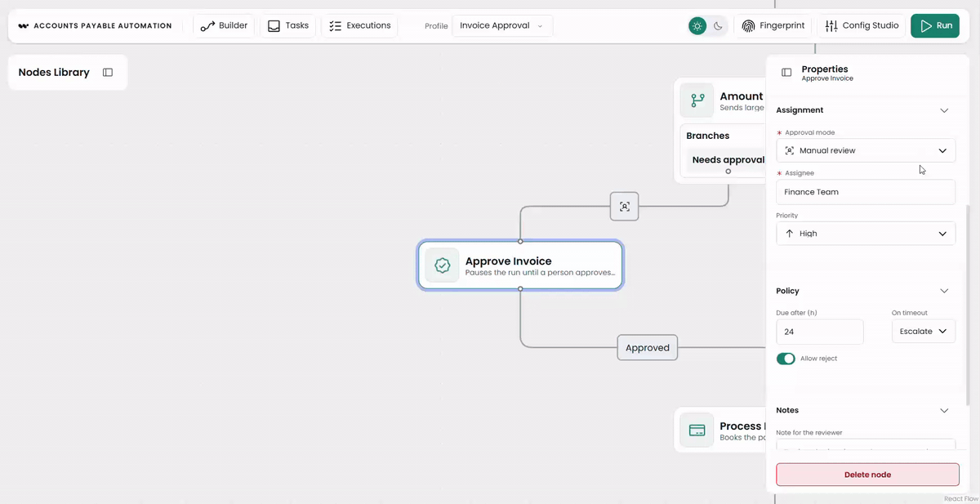The image size is (980, 504).
Task: Open the Invoice Approval profile dropdown
Action: pos(502,25)
